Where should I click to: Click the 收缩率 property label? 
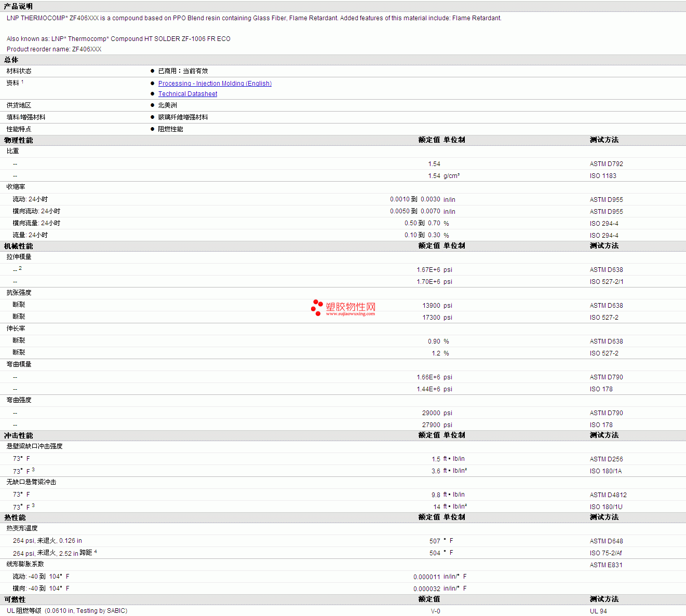pyautogui.click(x=16, y=187)
